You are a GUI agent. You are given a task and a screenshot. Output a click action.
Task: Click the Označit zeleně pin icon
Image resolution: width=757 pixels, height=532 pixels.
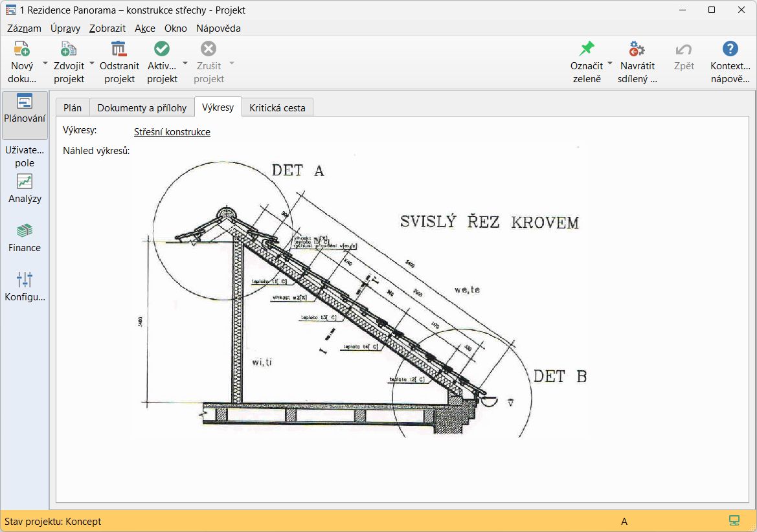pos(587,49)
